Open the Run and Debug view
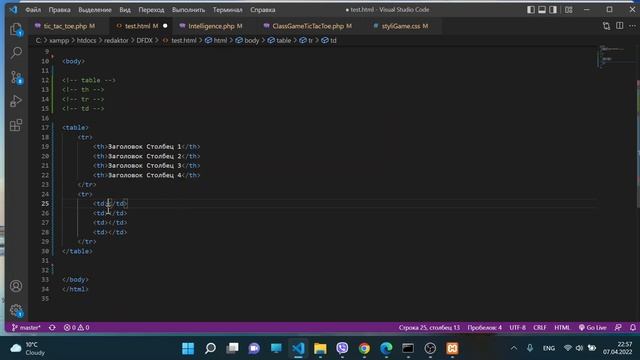 coord(16,101)
